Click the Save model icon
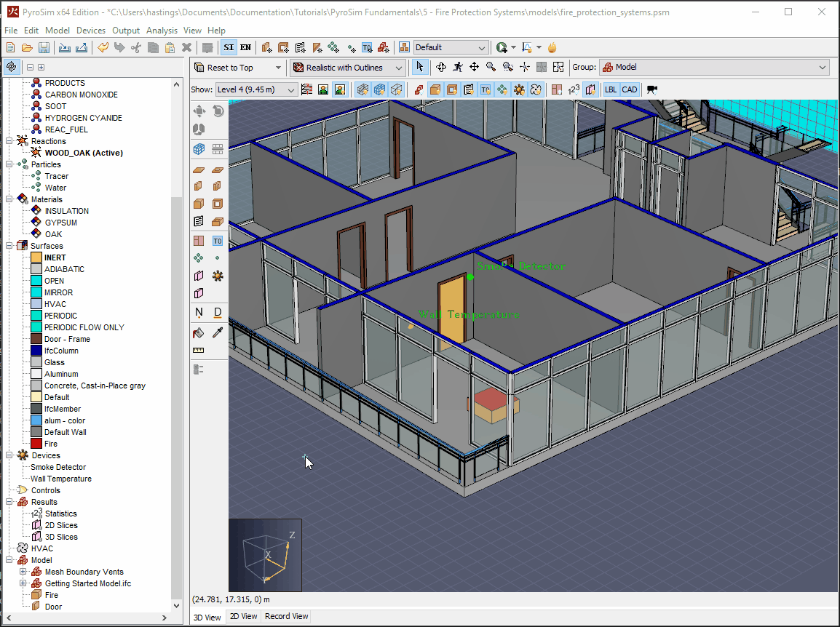840x627 pixels. click(x=44, y=48)
